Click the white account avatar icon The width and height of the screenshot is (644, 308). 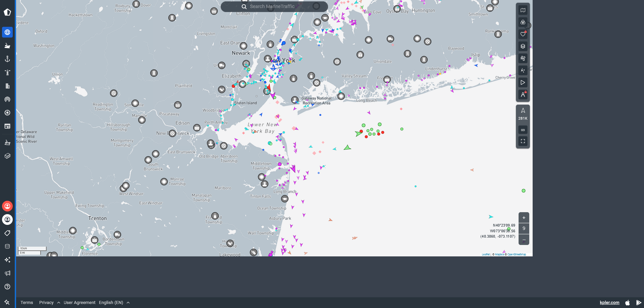7,220
